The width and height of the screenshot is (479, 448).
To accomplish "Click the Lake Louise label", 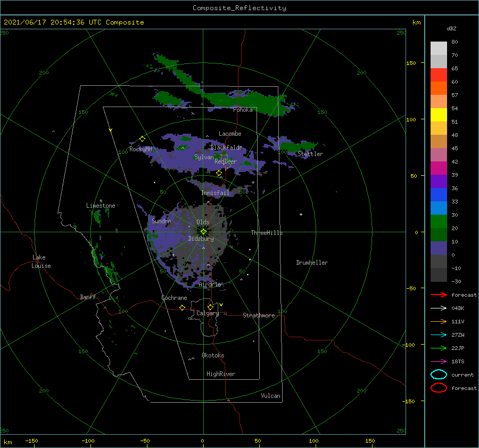I will (41, 262).
